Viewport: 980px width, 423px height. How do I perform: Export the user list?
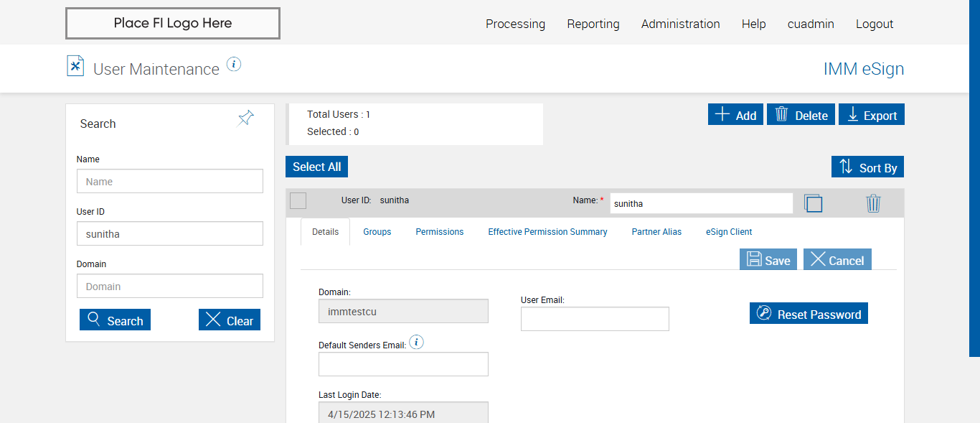point(872,115)
